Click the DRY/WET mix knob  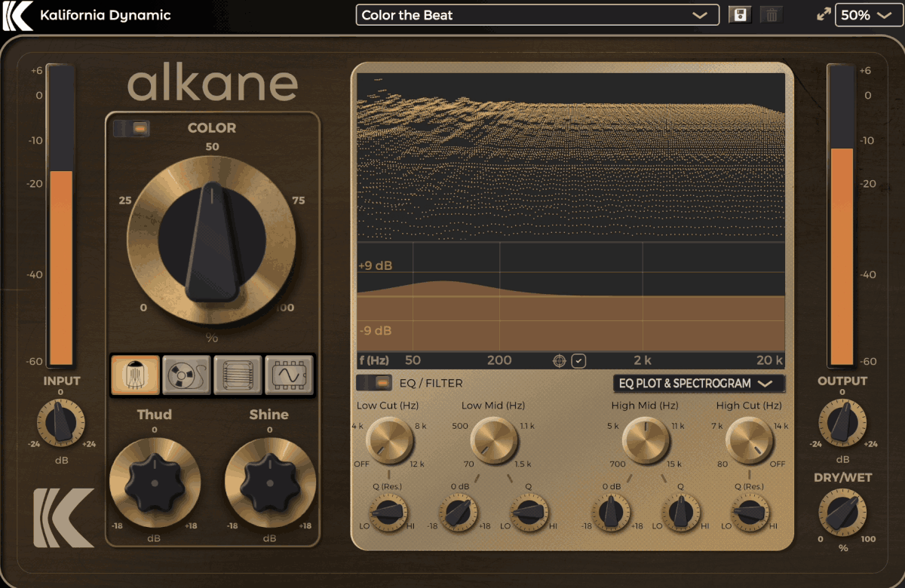842,513
